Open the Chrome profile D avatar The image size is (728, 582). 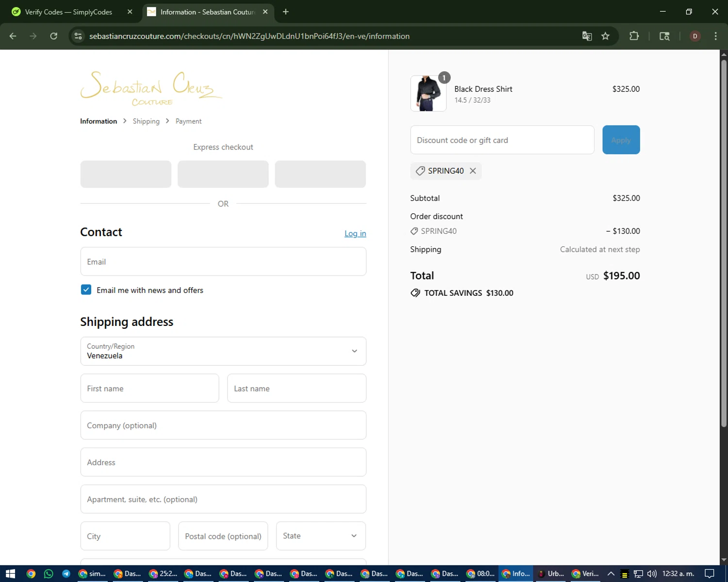(695, 36)
